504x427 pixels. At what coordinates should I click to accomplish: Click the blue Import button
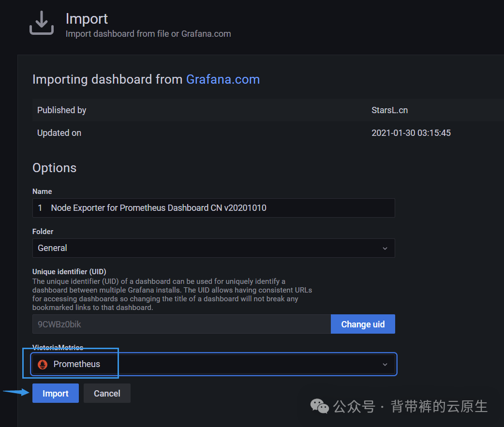pos(56,393)
